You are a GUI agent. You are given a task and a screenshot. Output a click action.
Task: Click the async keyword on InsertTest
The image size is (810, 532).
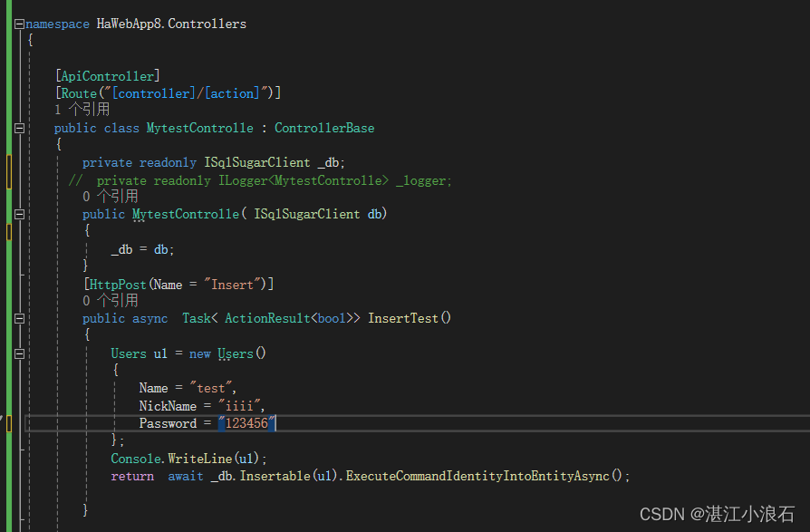click(x=149, y=319)
